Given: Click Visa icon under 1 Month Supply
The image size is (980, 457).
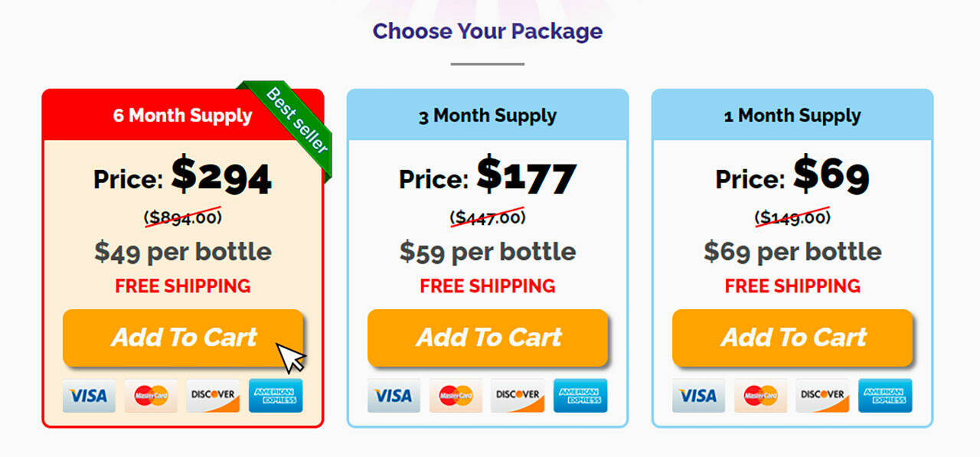Looking at the screenshot, I should [698, 396].
